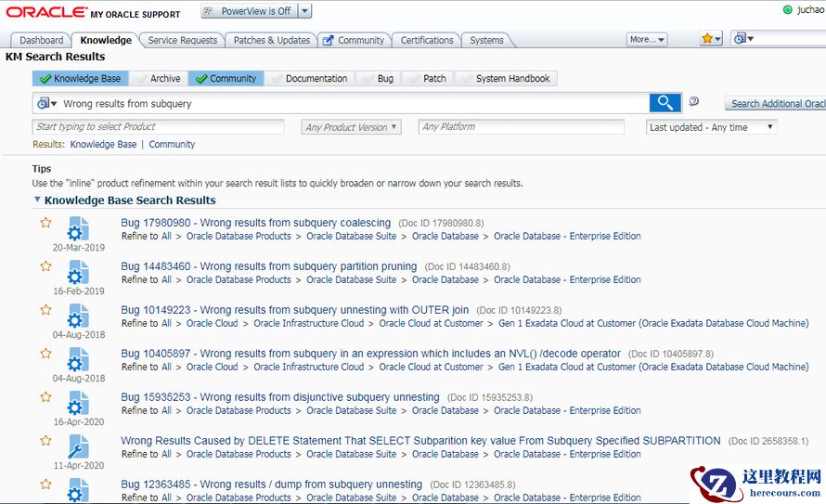The height and width of the screenshot is (504, 826).
Task: Open the Service Requests tab
Action: 182,40
